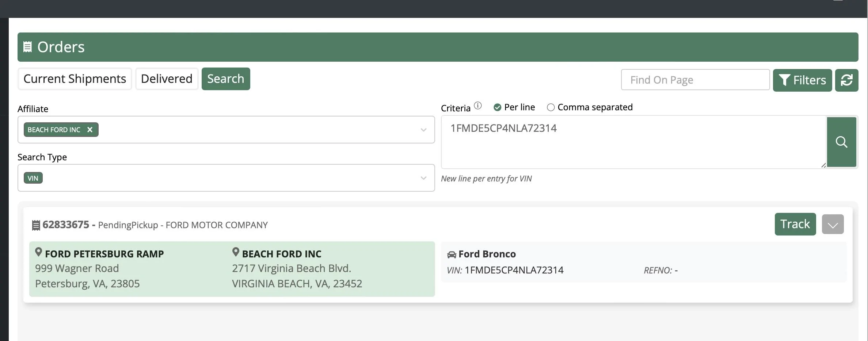Select the Per line radio option
The width and height of the screenshot is (868, 341).
point(497,107)
